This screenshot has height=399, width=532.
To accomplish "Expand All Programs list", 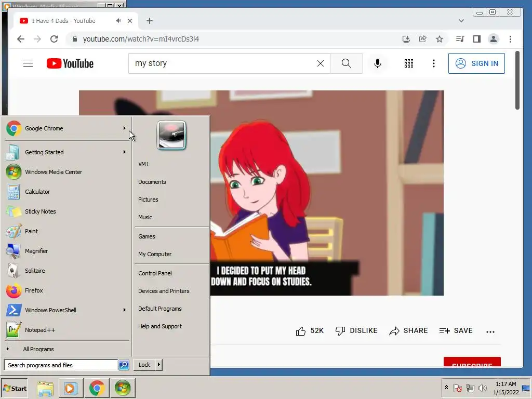I will point(38,349).
